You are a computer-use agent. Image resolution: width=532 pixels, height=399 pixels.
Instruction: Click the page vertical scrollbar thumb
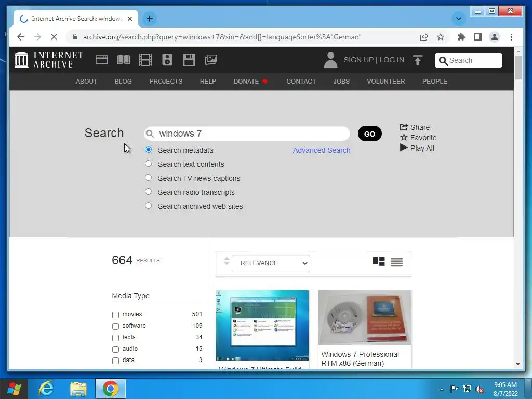(x=518, y=68)
